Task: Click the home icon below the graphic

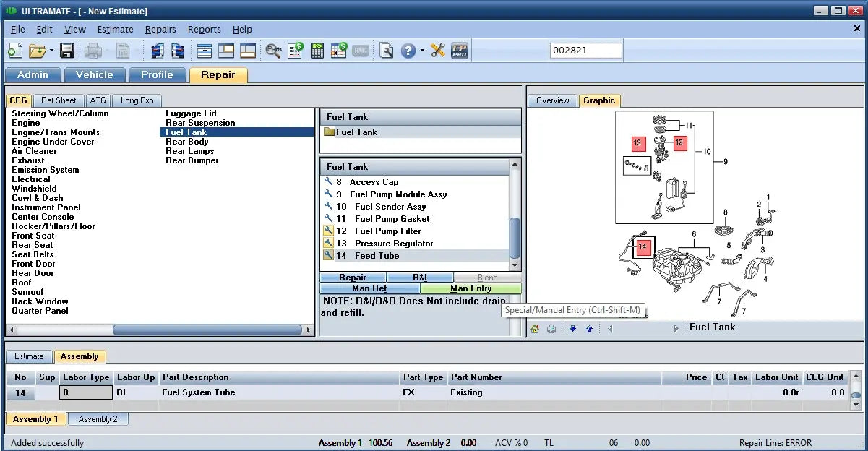Action: click(535, 329)
